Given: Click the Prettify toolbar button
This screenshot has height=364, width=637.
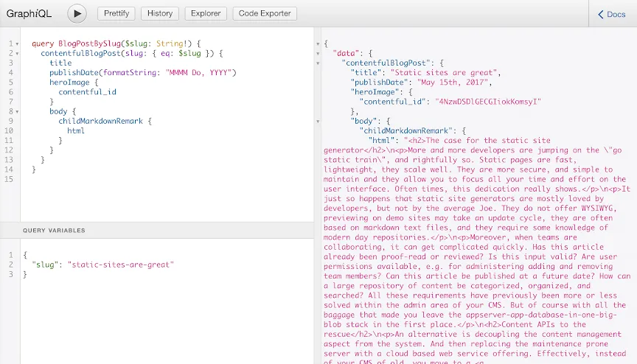Looking at the screenshot, I should click(x=116, y=13).
